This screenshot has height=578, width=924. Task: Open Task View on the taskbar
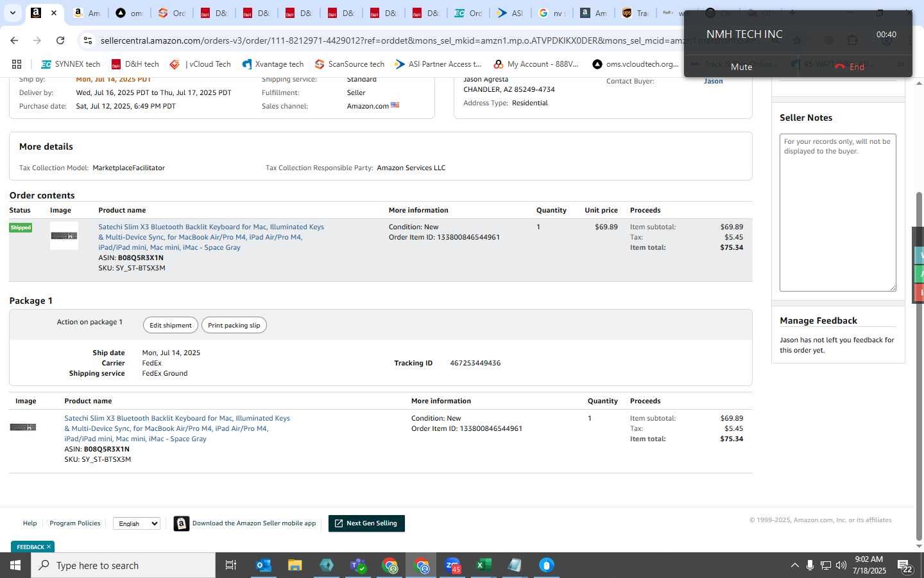231,565
